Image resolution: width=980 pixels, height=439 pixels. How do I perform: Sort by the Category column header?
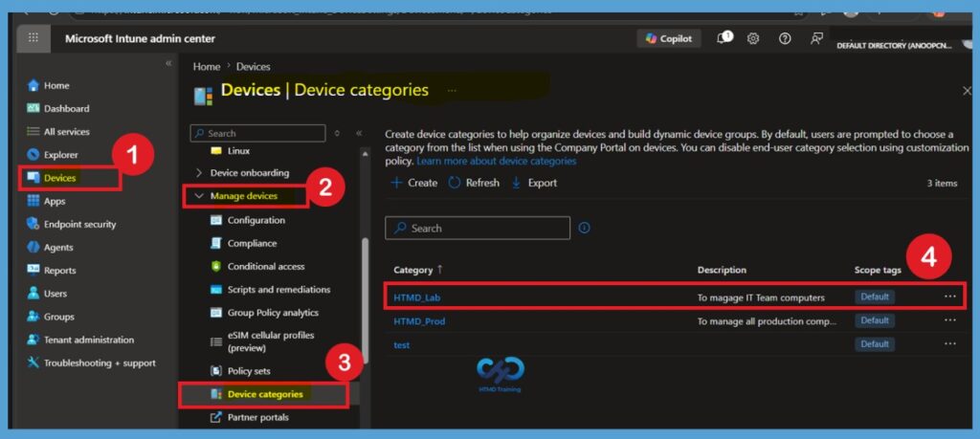tap(418, 270)
